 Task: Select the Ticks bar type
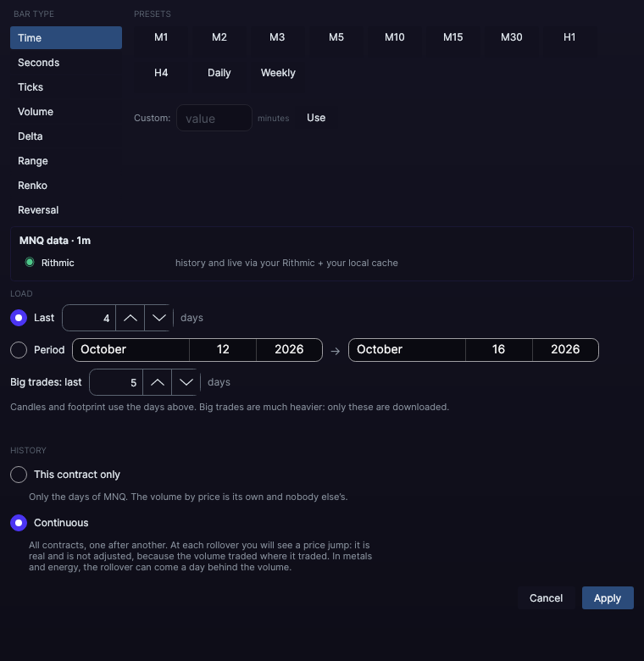click(66, 86)
